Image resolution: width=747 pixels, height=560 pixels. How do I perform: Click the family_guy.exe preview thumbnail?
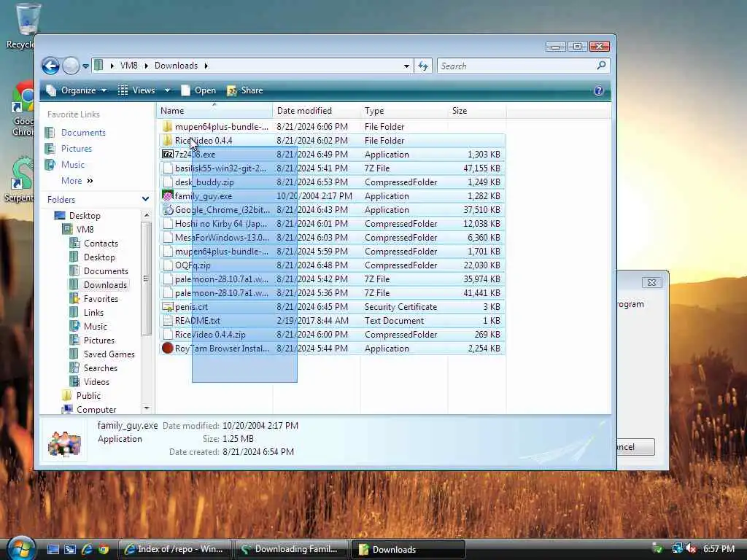pos(65,442)
